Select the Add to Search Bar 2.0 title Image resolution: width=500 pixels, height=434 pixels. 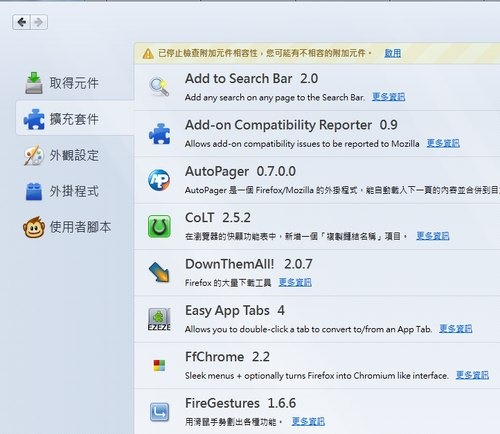(251, 79)
